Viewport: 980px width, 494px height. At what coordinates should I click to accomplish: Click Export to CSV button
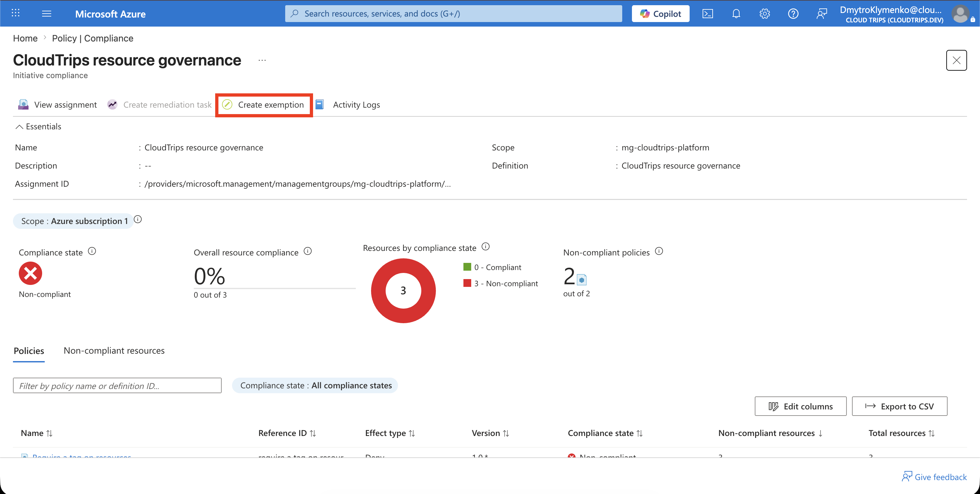tap(899, 406)
